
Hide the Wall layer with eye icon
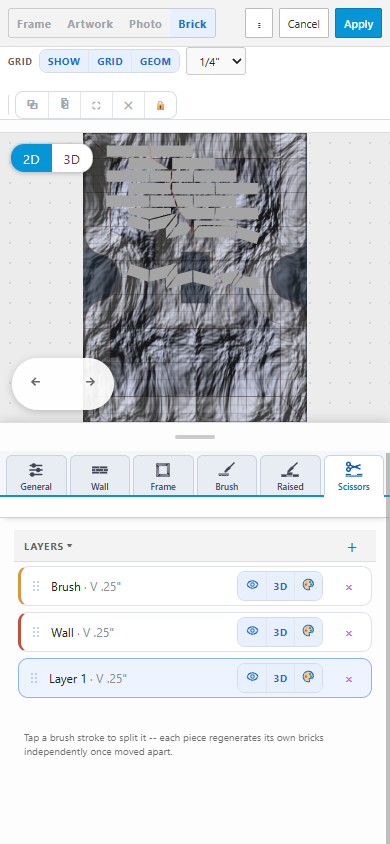click(x=252, y=631)
